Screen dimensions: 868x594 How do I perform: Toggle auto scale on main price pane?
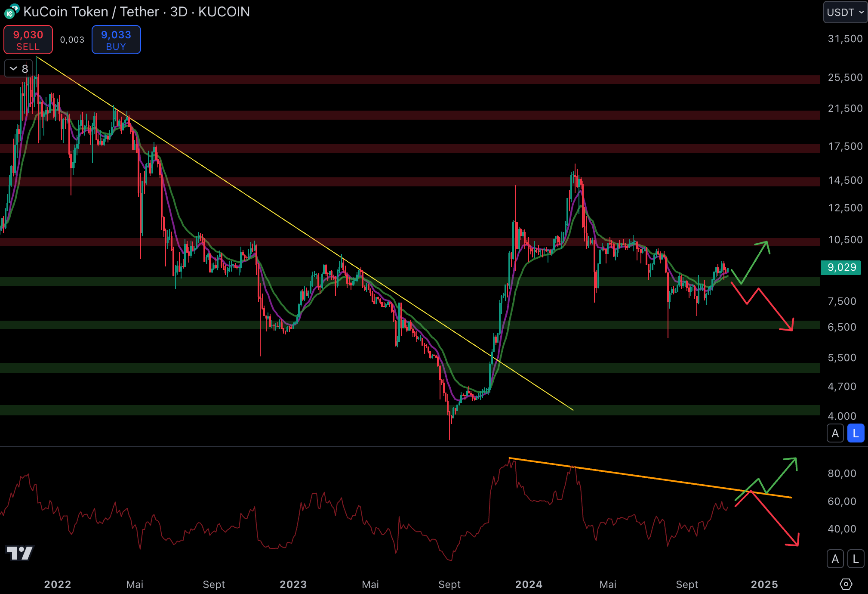[835, 433]
